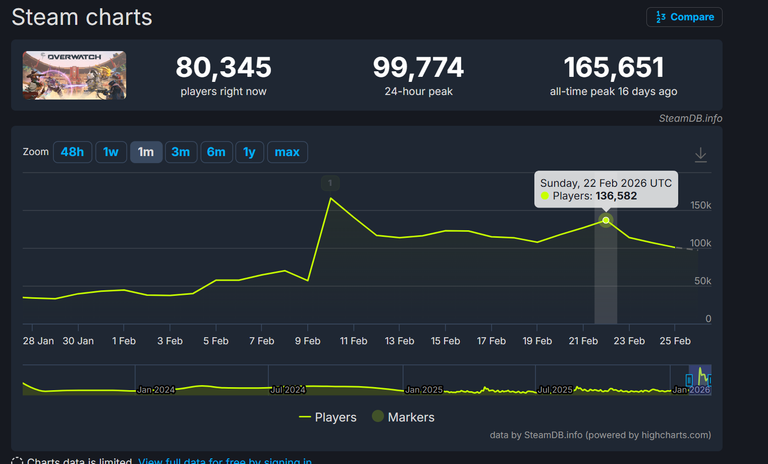
Task: Toggle the Markers series in legend
Action: pos(403,417)
